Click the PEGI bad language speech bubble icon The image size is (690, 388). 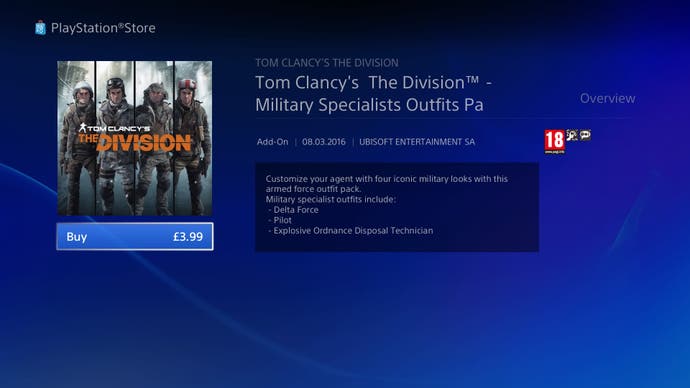[585, 135]
